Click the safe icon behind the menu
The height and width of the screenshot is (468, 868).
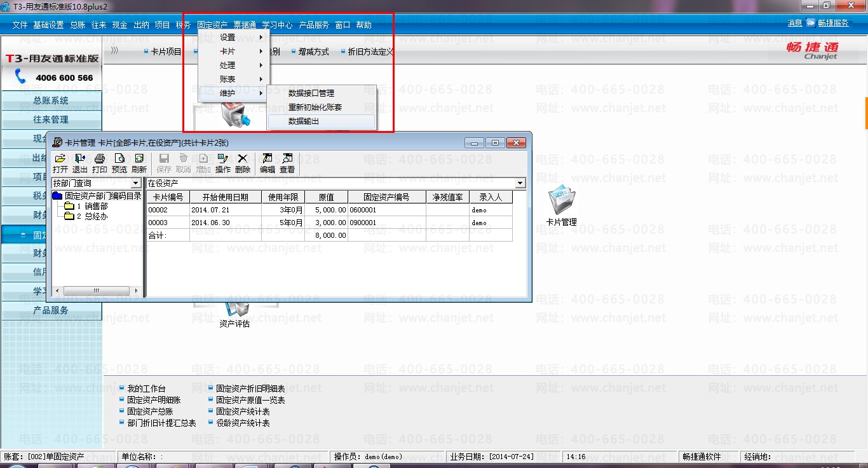click(235, 114)
